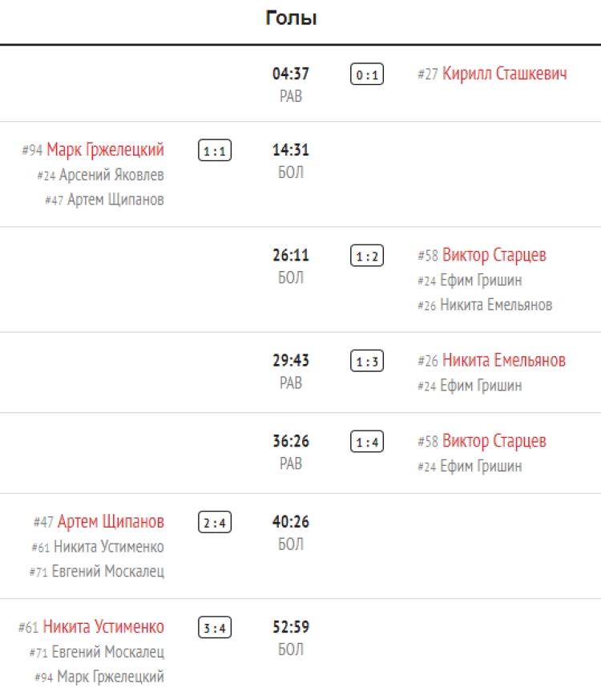Click Виктор Старцев on the 36:26 goal
The height and width of the screenshot is (700, 601).
pyautogui.click(x=494, y=441)
